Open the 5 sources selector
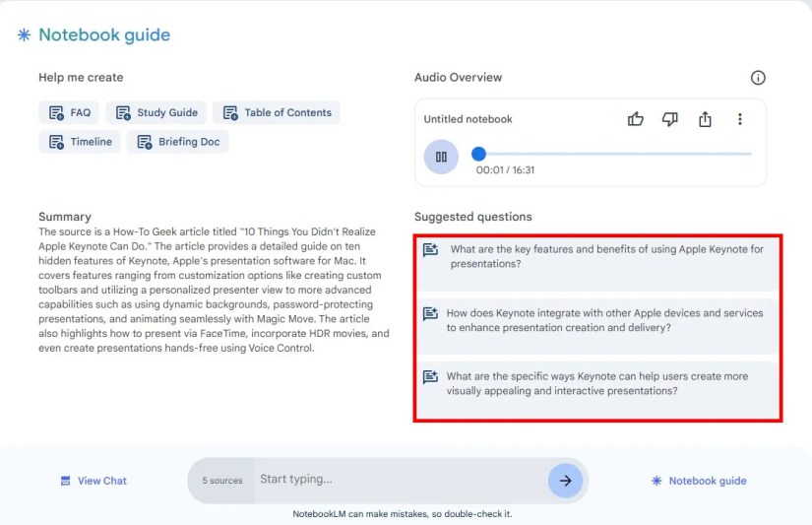 coord(222,481)
